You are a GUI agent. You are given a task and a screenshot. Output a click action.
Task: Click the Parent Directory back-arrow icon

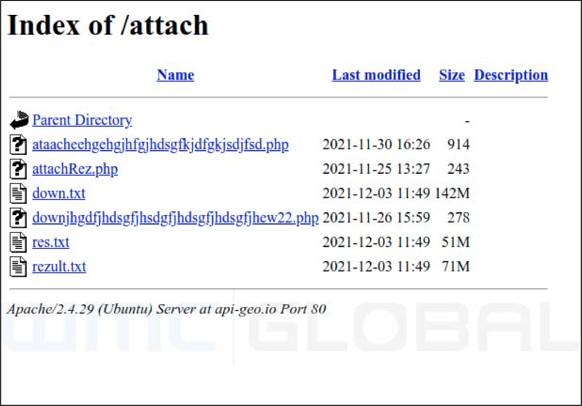(19, 120)
